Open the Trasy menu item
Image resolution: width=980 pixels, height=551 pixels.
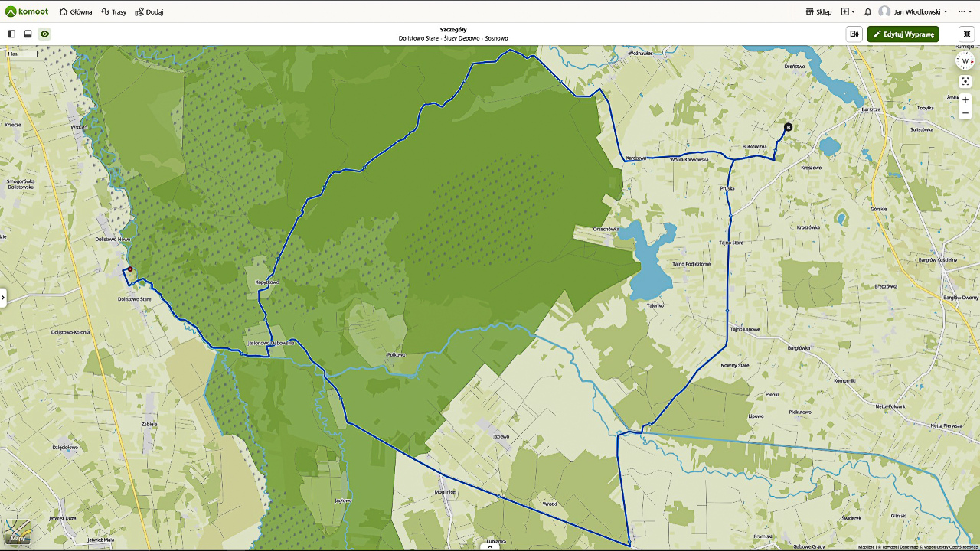click(x=114, y=11)
